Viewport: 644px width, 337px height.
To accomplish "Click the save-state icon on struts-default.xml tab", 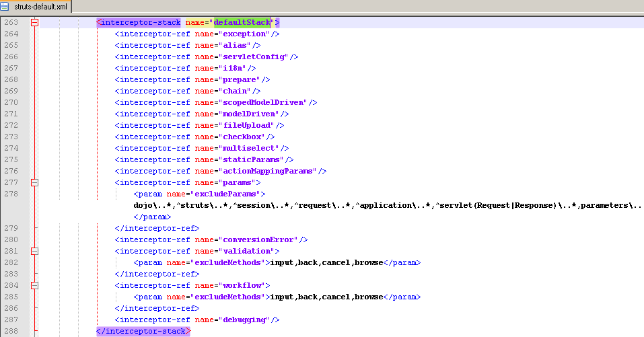I will coord(5,6).
